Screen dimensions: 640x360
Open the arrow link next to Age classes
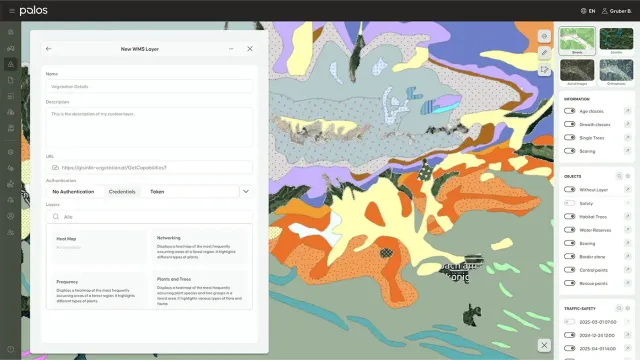[627, 111]
